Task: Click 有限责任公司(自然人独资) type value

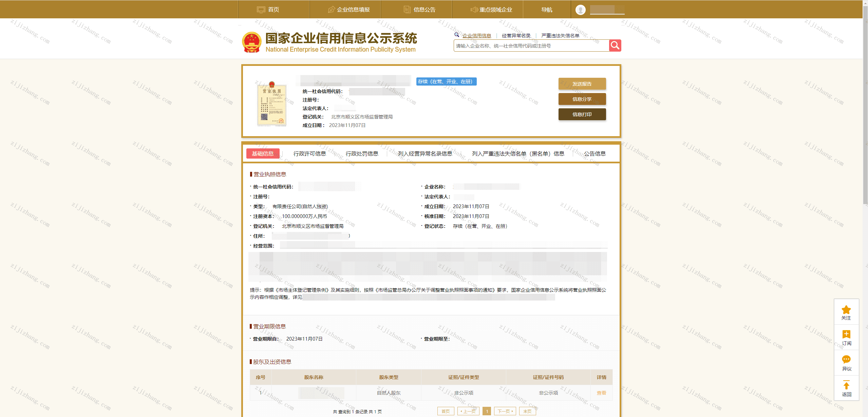Action: point(300,206)
